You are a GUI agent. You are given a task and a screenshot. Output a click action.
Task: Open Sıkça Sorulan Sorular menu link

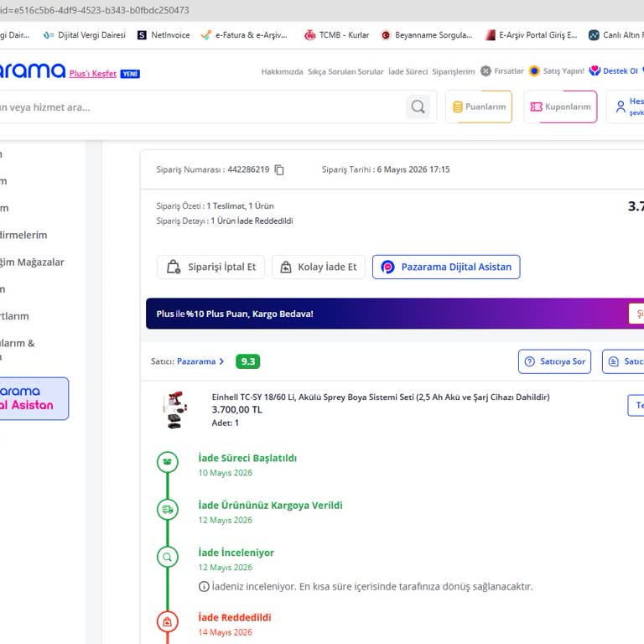point(345,71)
